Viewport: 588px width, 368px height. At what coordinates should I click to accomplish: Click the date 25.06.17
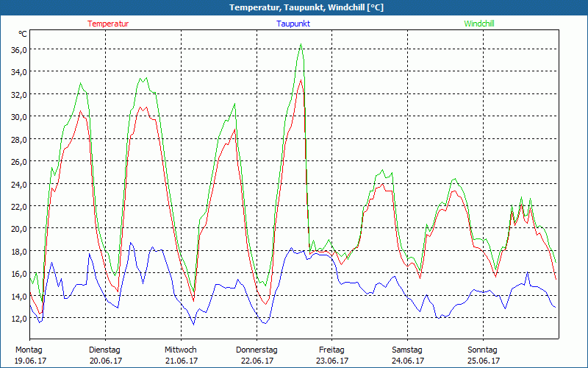pyautogui.click(x=484, y=361)
